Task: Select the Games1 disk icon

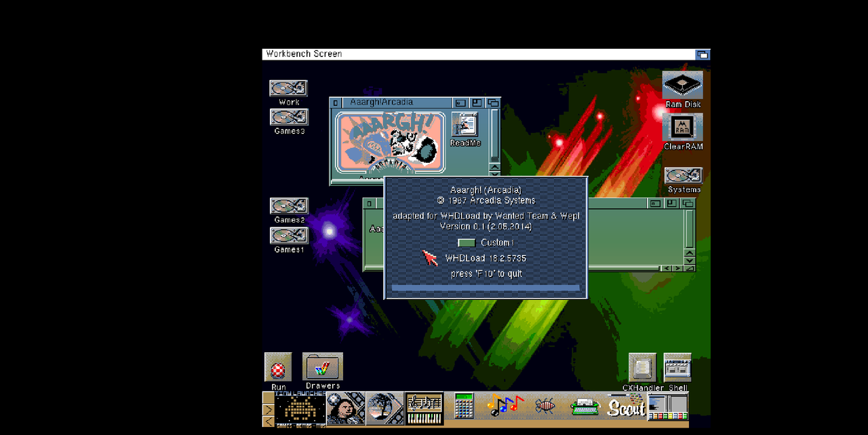Action: [x=289, y=235]
